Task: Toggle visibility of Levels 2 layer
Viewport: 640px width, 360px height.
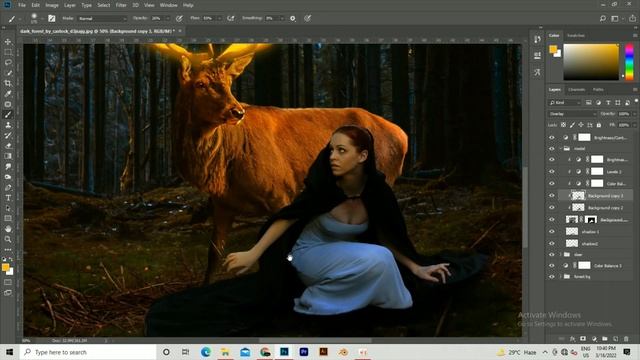Action: point(552,171)
